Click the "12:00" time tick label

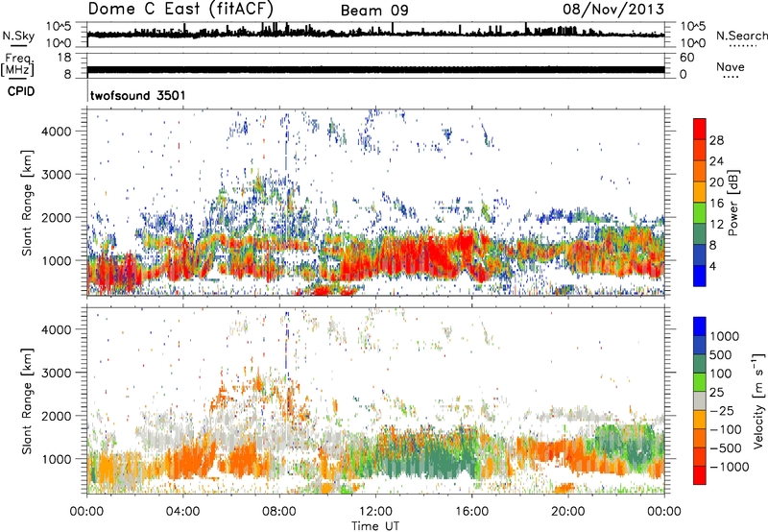pos(375,512)
